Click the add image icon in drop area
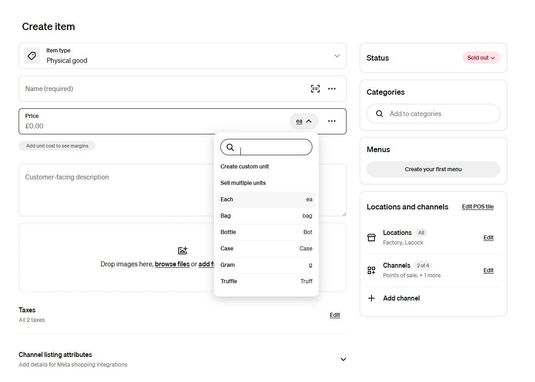The width and height of the screenshot is (535, 382). click(x=183, y=251)
